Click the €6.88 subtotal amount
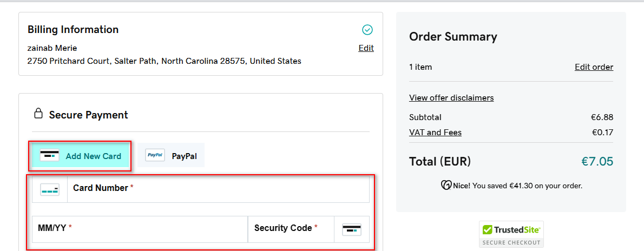Image resolution: width=644 pixels, height=251 pixels. pyautogui.click(x=602, y=117)
